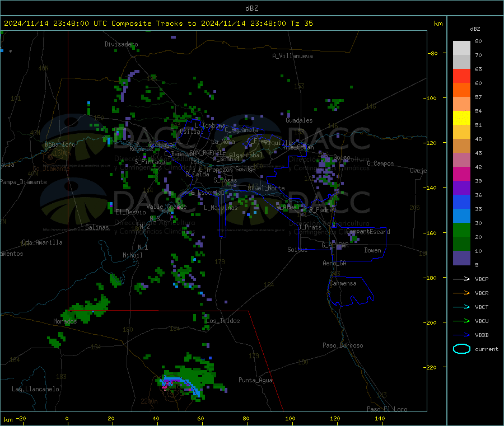
Task: Click the Cda_Amarilla map label
Action: pyautogui.click(x=42, y=242)
